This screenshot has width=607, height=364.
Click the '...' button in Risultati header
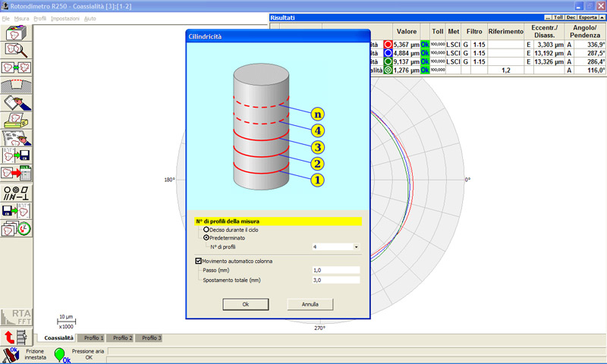548,17
